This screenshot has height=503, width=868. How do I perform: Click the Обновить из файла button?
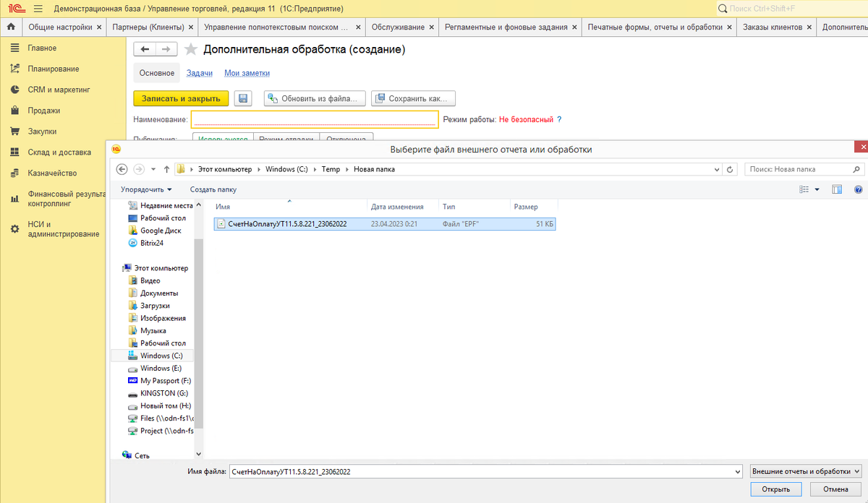tap(315, 98)
